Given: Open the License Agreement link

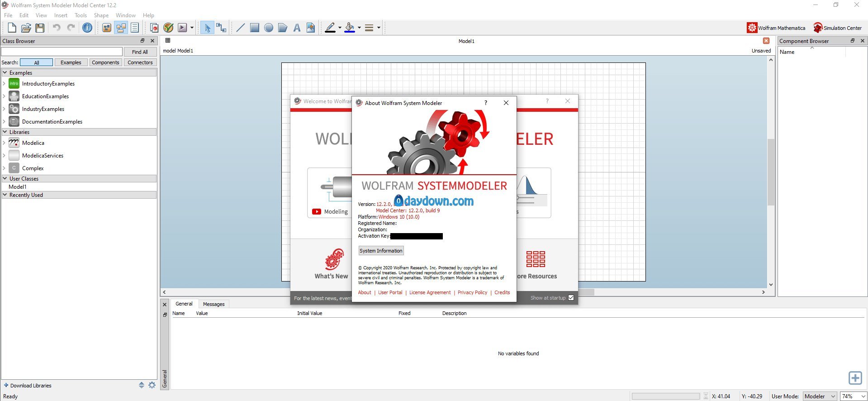Looking at the screenshot, I should click(x=430, y=292).
